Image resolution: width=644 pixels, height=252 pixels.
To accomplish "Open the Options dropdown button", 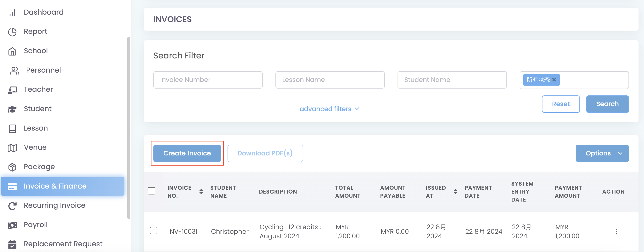I will [x=602, y=153].
